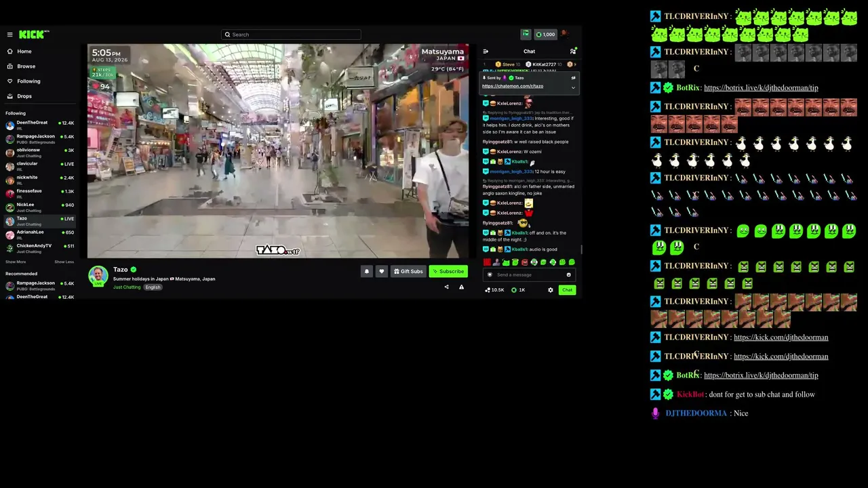The image size is (868, 488).
Task: Click the Send a message field
Action: tap(529, 275)
